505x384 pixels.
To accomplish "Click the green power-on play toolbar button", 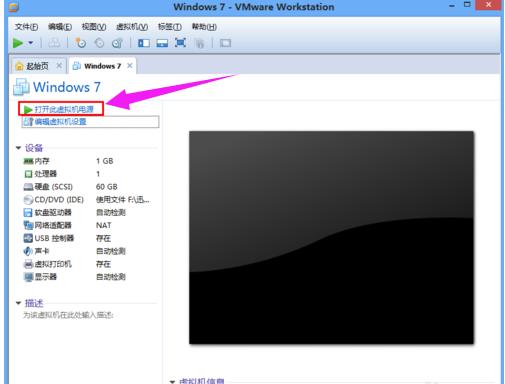I will (x=18, y=43).
